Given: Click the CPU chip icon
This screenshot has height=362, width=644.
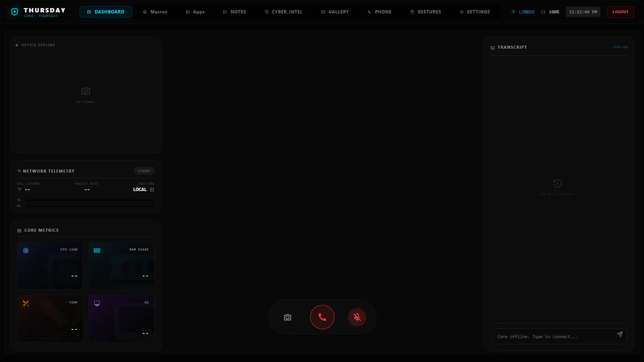Looking at the screenshot, I should (x=26, y=251).
